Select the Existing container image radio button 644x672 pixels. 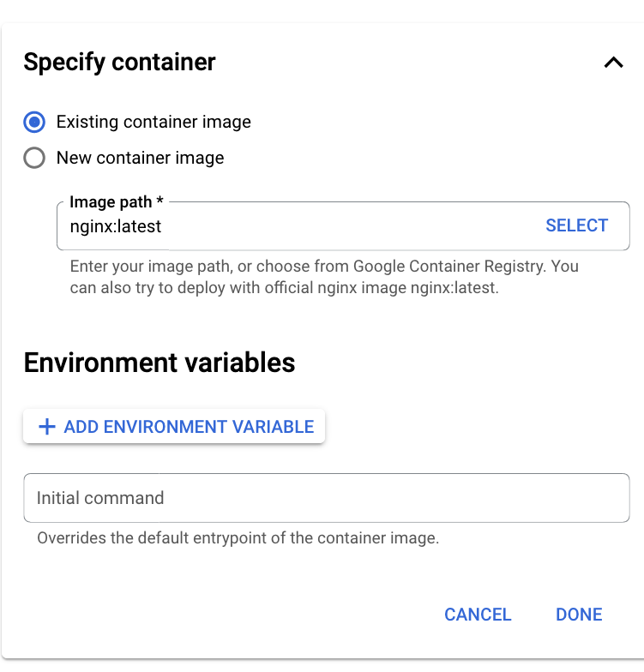(34, 123)
